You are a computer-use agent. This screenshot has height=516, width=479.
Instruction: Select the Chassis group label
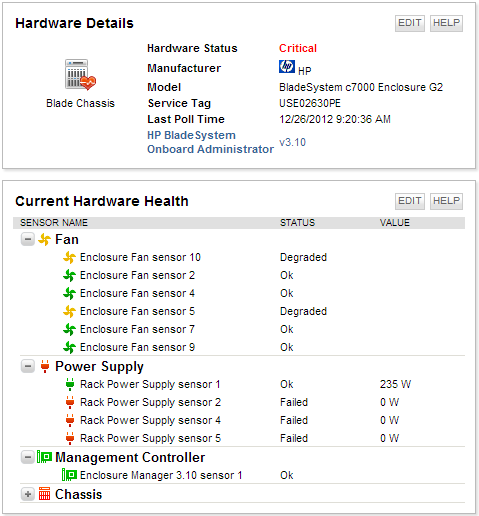tap(78, 494)
